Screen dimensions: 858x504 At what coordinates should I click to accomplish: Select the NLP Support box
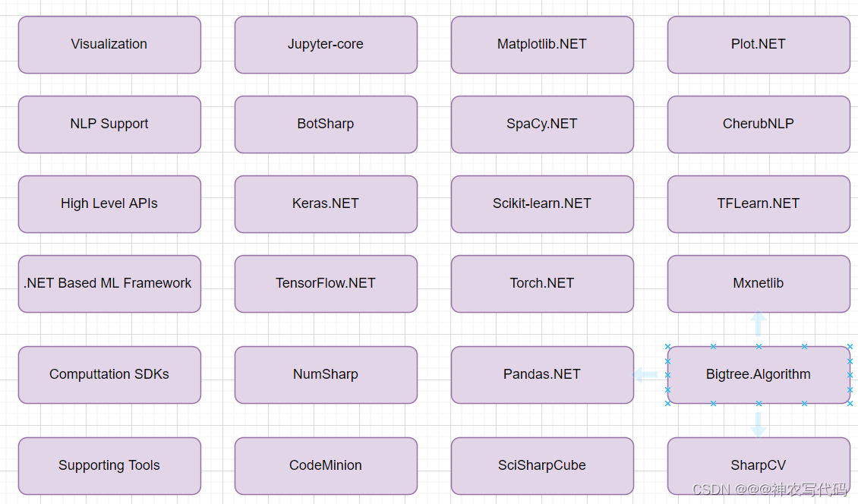(x=109, y=124)
